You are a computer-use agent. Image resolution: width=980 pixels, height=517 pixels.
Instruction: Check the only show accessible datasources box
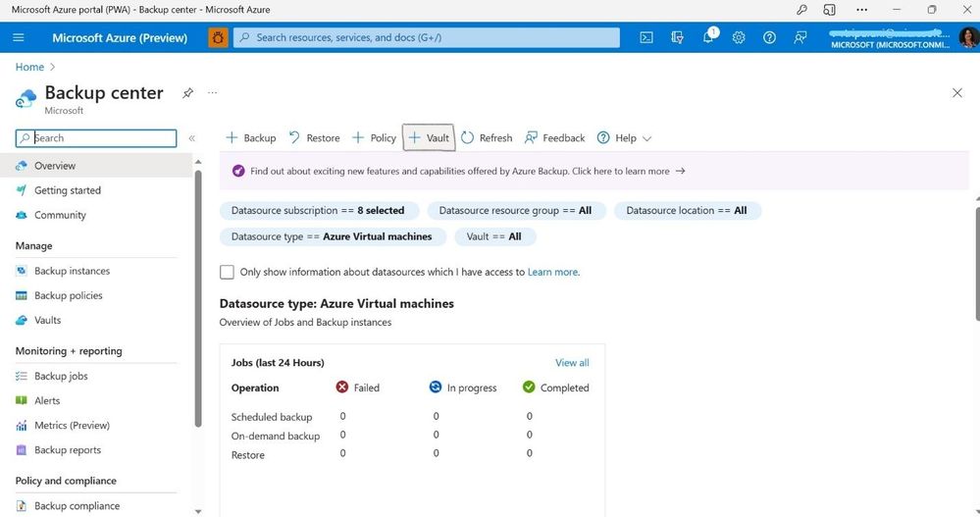tap(227, 272)
